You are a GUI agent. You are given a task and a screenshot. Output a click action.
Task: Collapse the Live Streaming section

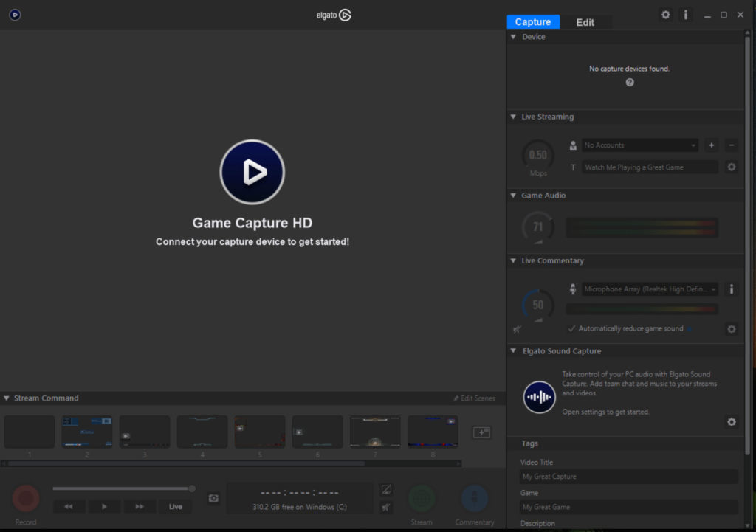[514, 117]
